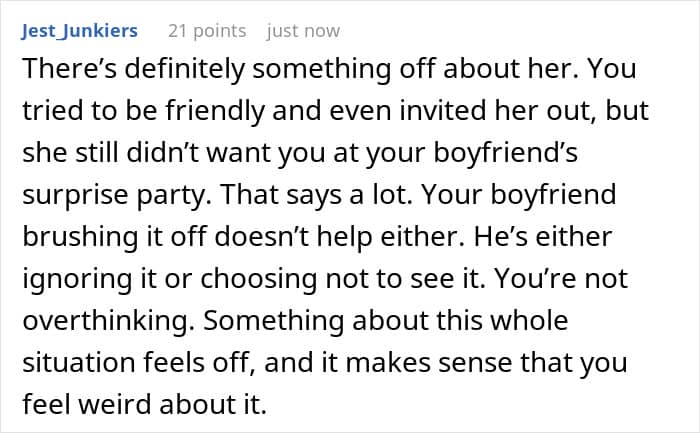
Task: Click the word "choosing" in the comment
Action: [x=258, y=279]
